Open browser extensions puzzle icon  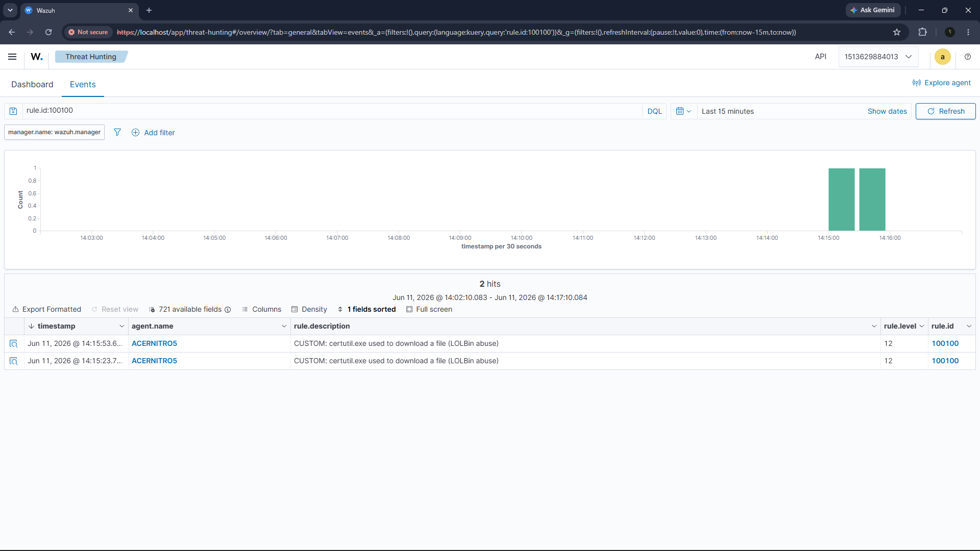click(922, 32)
